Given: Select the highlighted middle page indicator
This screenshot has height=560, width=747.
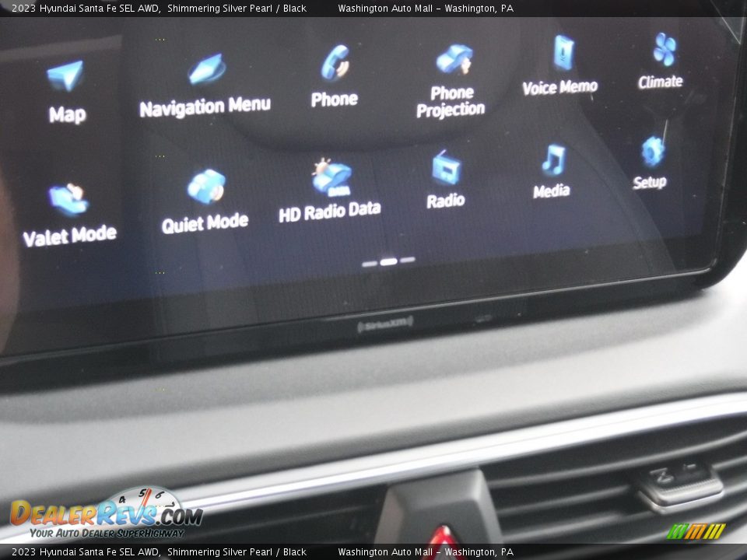Looking at the screenshot, I should pyautogui.click(x=388, y=262).
